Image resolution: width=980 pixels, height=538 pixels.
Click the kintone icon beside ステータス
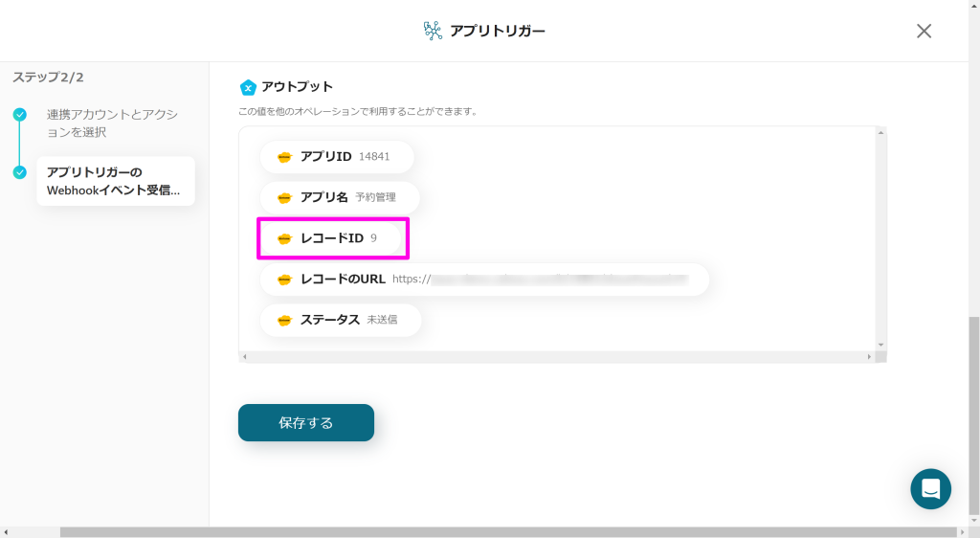(284, 320)
